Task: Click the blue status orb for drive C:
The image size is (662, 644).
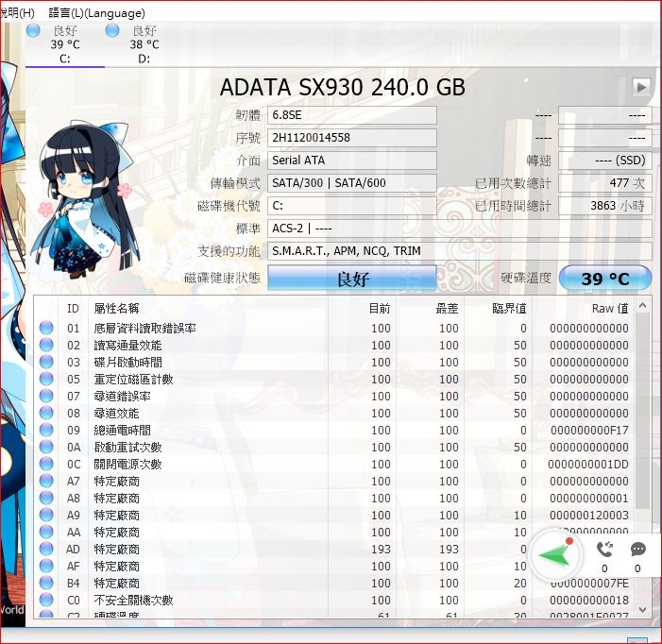Action: pos(33,30)
